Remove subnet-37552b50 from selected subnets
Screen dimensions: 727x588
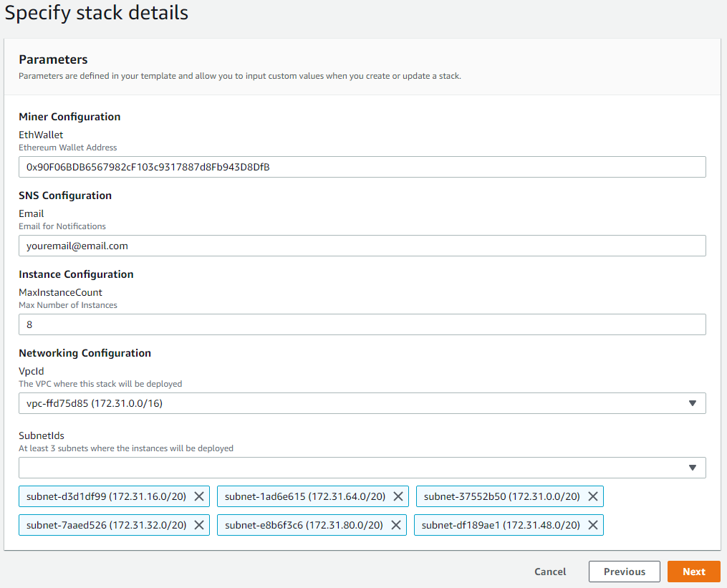pos(592,496)
